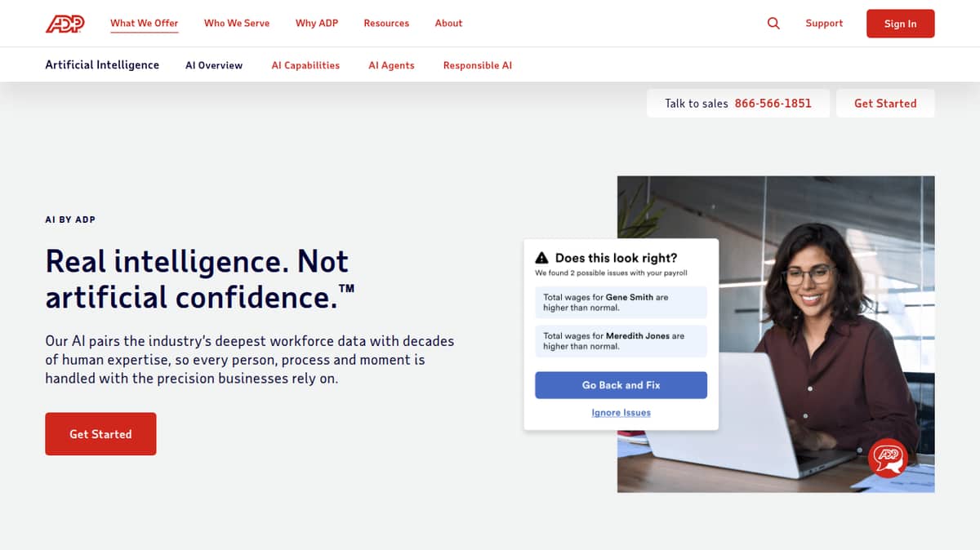Image resolution: width=980 pixels, height=550 pixels.
Task: Open the Why ADP menu
Action: (x=317, y=23)
